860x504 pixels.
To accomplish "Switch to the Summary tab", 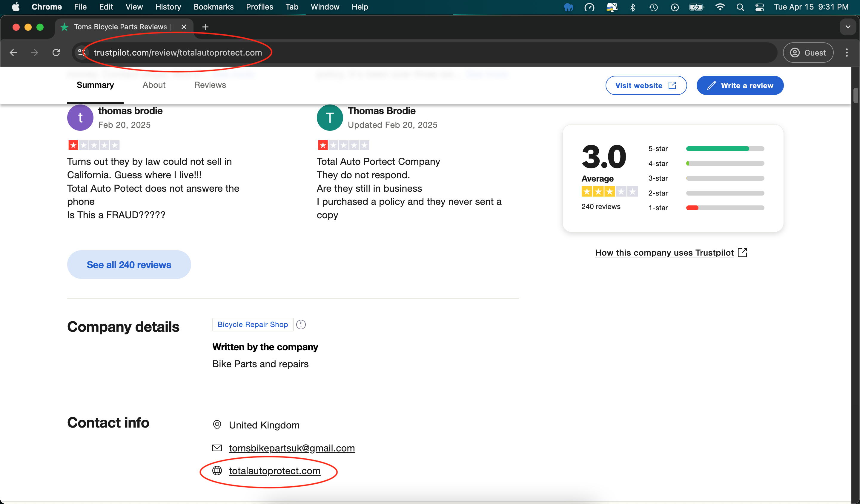I will click(95, 85).
